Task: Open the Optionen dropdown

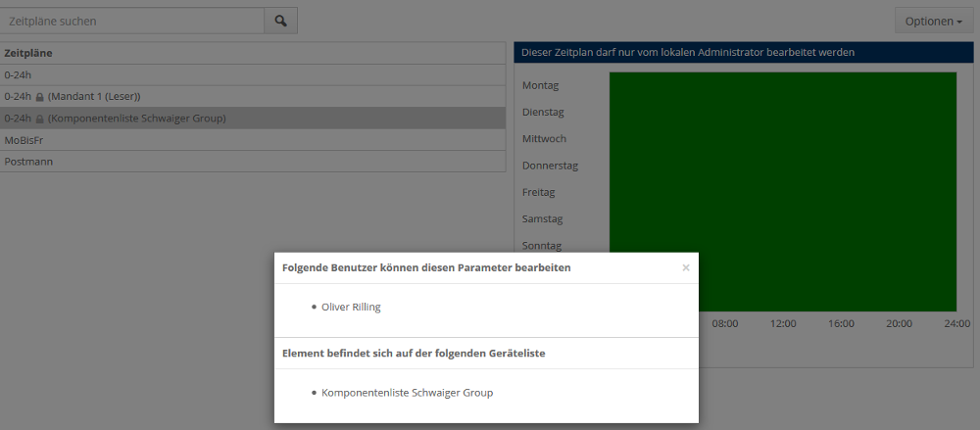Action: 933,21
